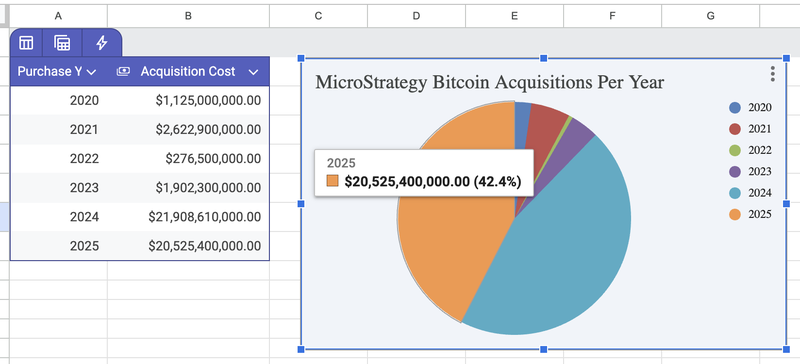Select table cell $20,525,400,000.00 for 2025
The width and height of the screenshot is (800, 364).
[188, 246]
